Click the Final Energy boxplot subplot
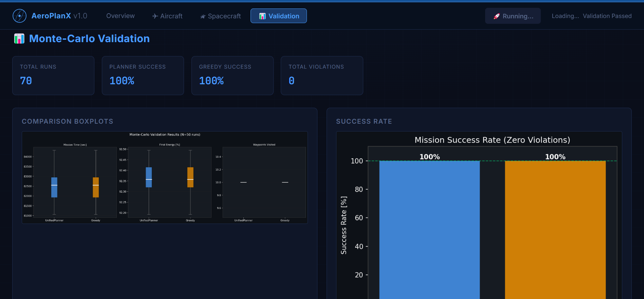This screenshot has height=299, width=644. (x=170, y=182)
